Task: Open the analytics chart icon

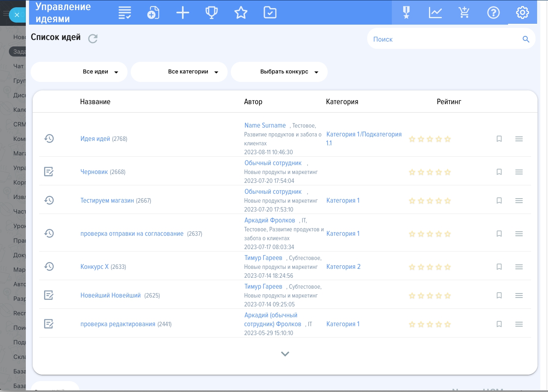Action: pos(435,13)
